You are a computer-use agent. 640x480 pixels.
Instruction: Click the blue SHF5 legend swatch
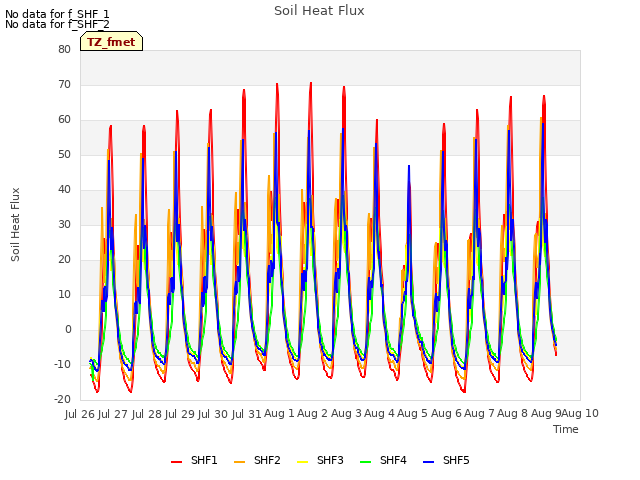429,462
